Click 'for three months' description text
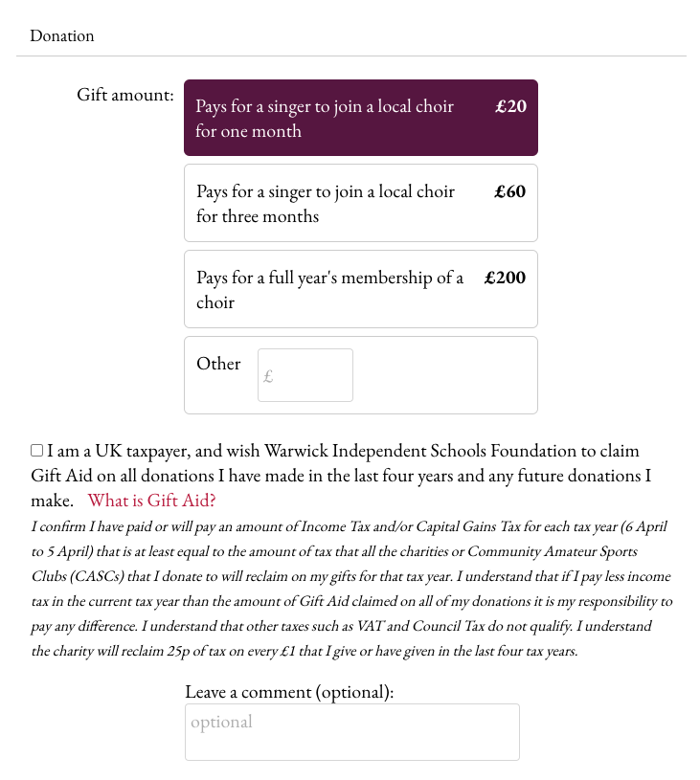Image resolution: width=700 pixels, height=780 pixels. pos(258,216)
